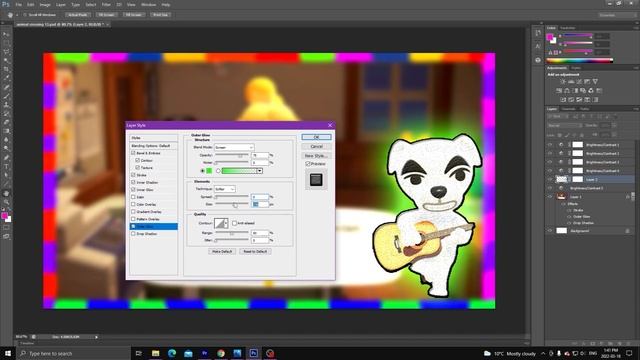This screenshot has height=360, width=640.
Task: Select the Horizontal Type tool
Action: (x=6, y=167)
